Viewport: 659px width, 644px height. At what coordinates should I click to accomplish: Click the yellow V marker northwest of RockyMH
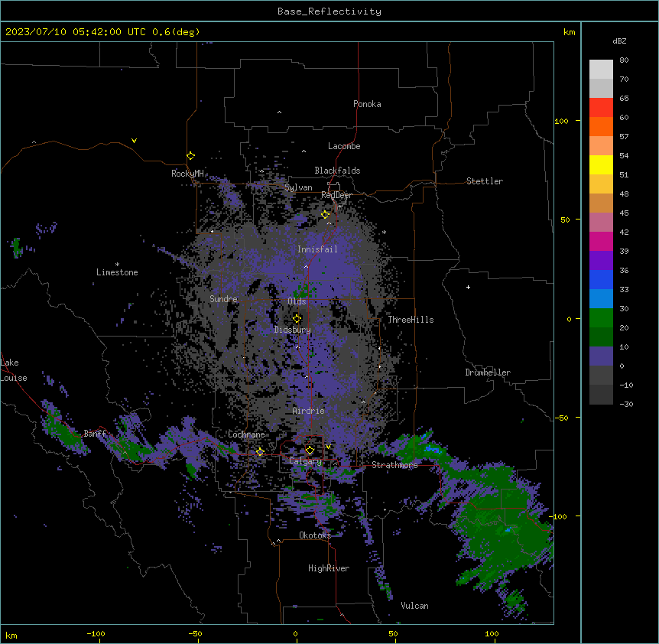point(134,141)
